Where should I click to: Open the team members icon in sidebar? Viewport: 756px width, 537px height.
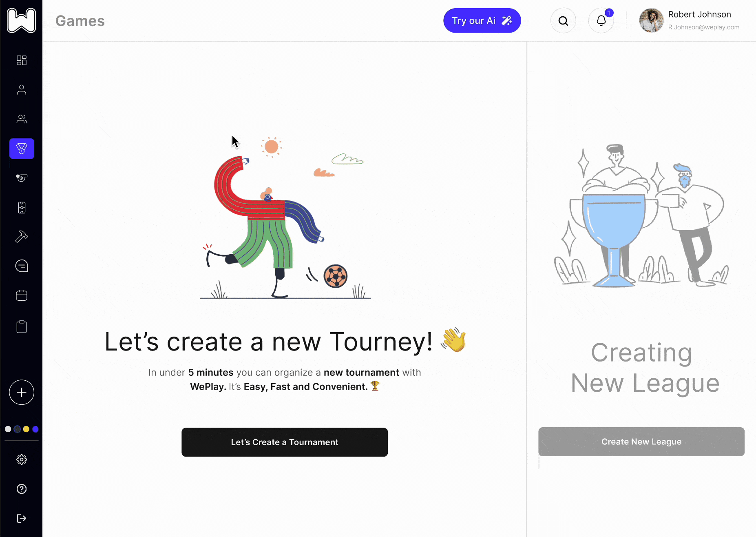tap(22, 119)
